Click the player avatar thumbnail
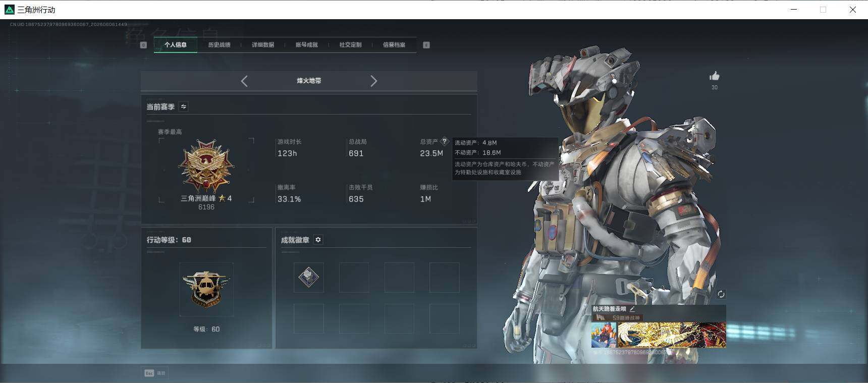Image resolution: width=868 pixels, height=383 pixels. [604, 335]
